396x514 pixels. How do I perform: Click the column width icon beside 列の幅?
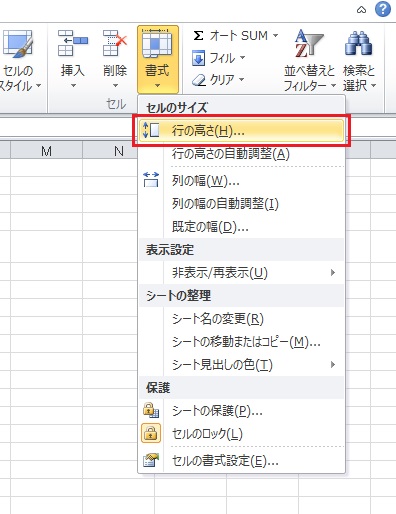point(151,179)
